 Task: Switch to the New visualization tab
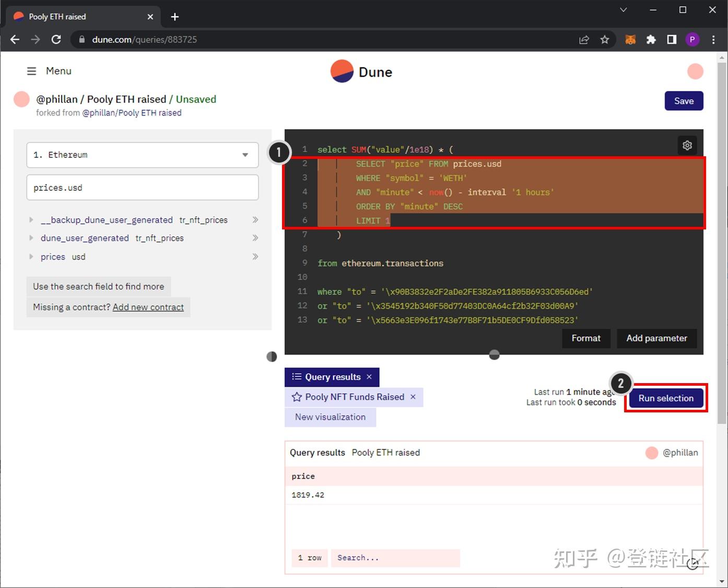coord(330,417)
